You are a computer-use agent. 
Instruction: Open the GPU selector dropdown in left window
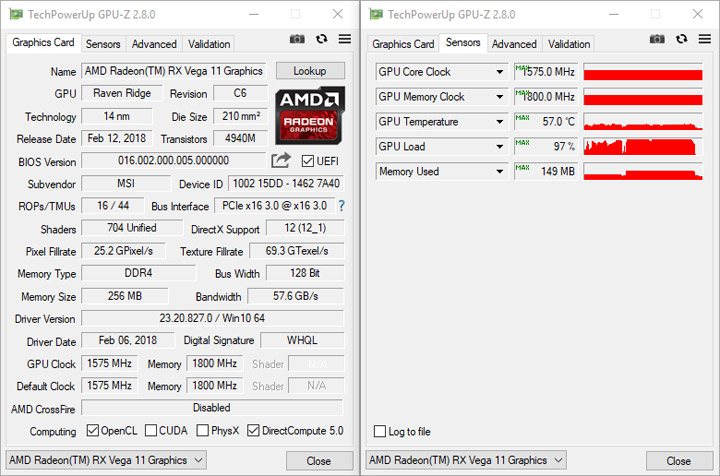pos(106,460)
